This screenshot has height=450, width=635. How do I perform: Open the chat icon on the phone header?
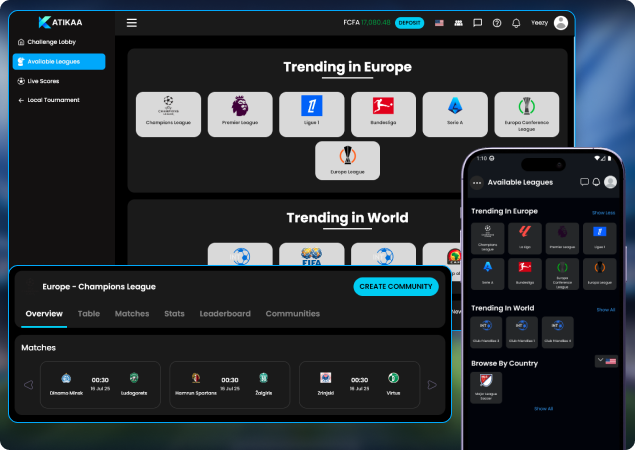point(584,182)
